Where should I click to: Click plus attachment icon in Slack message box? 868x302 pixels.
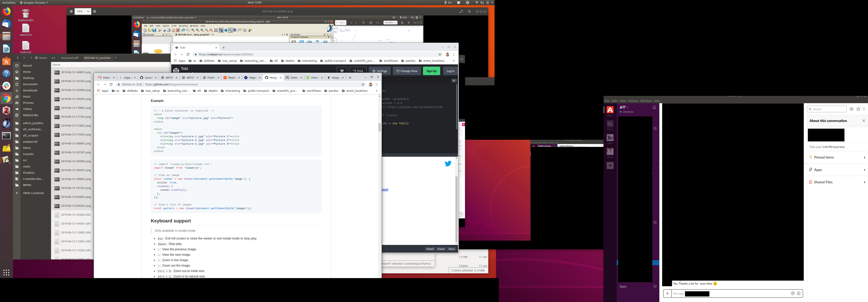667,294
